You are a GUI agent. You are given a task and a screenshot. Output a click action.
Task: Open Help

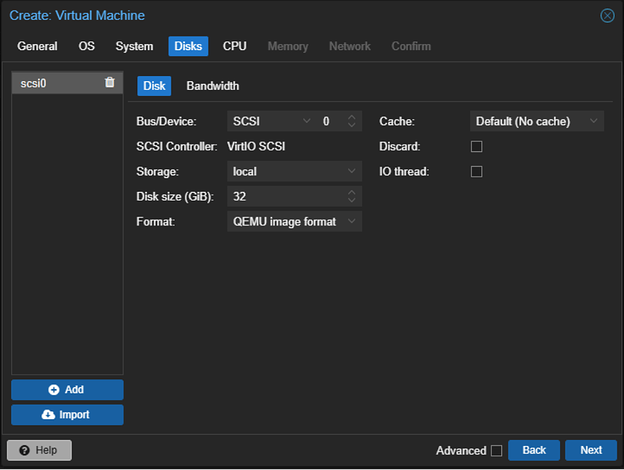[39, 450]
